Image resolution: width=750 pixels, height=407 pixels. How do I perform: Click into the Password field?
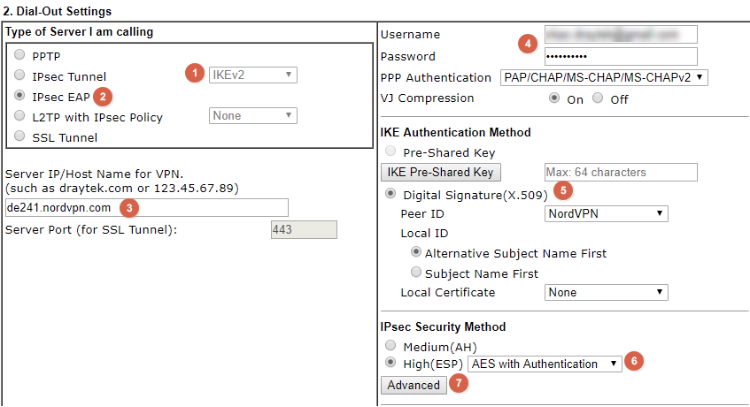point(621,56)
